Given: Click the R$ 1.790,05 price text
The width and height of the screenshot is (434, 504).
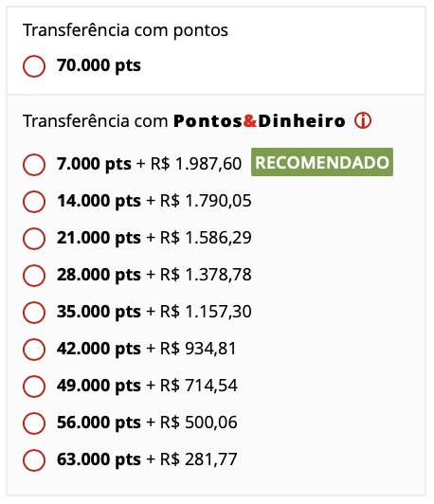Looking at the screenshot, I should [x=206, y=201].
